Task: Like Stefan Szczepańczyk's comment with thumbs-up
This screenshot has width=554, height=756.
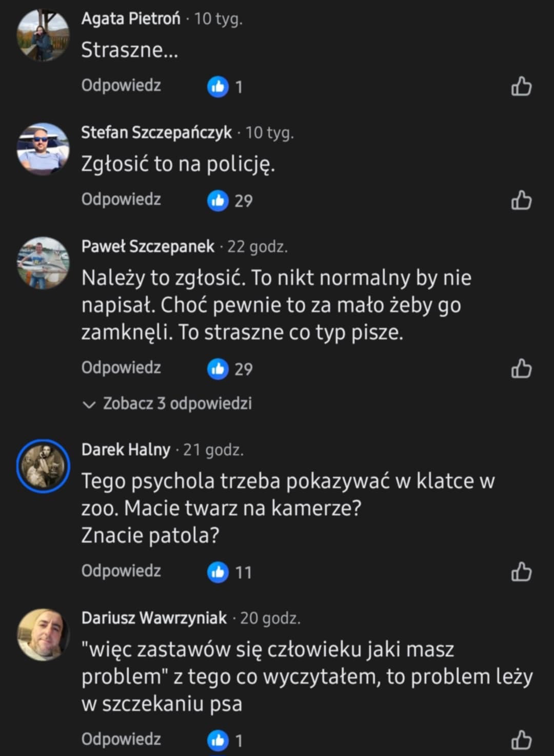Action: (x=521, y=200)
